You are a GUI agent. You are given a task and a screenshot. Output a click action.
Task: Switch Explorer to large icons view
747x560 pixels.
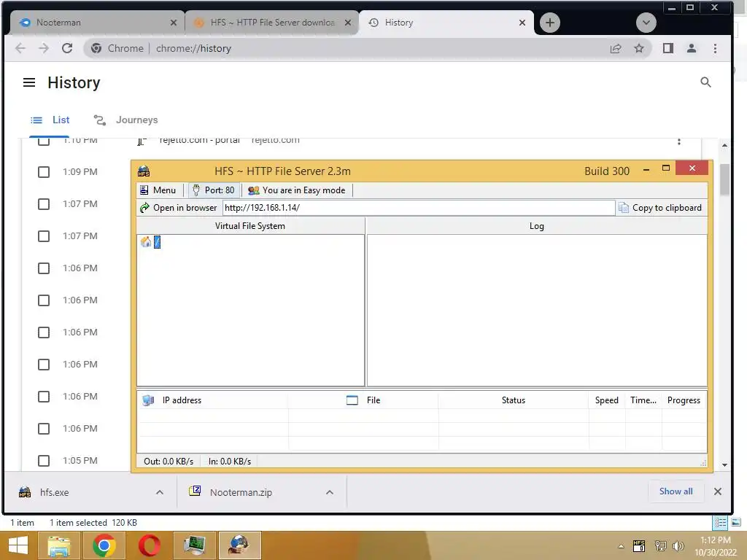pos(735,522)
